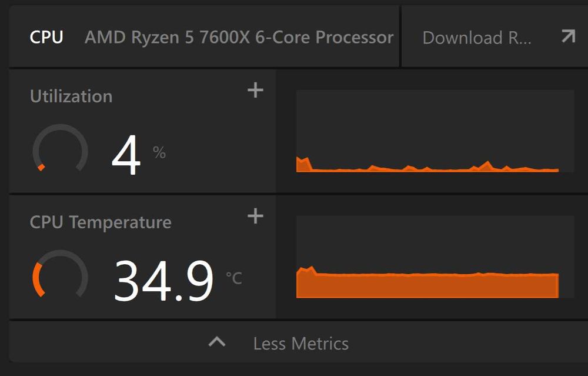Click the plus icon beside CPU Temperature

[x=255, y=217]
